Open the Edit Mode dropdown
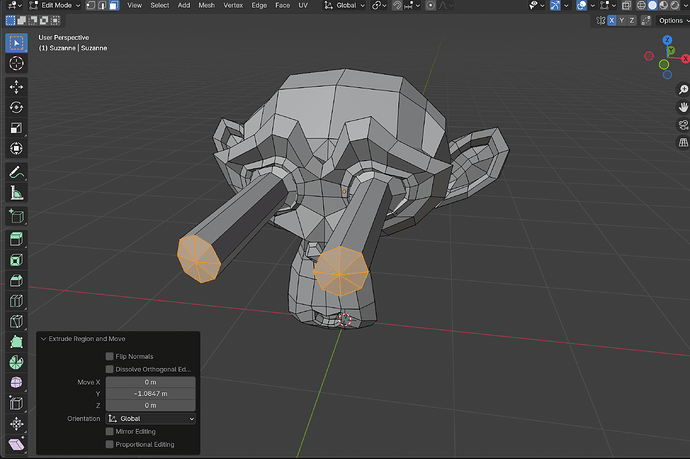Viewport: 690px width, 459px height. 55,5
